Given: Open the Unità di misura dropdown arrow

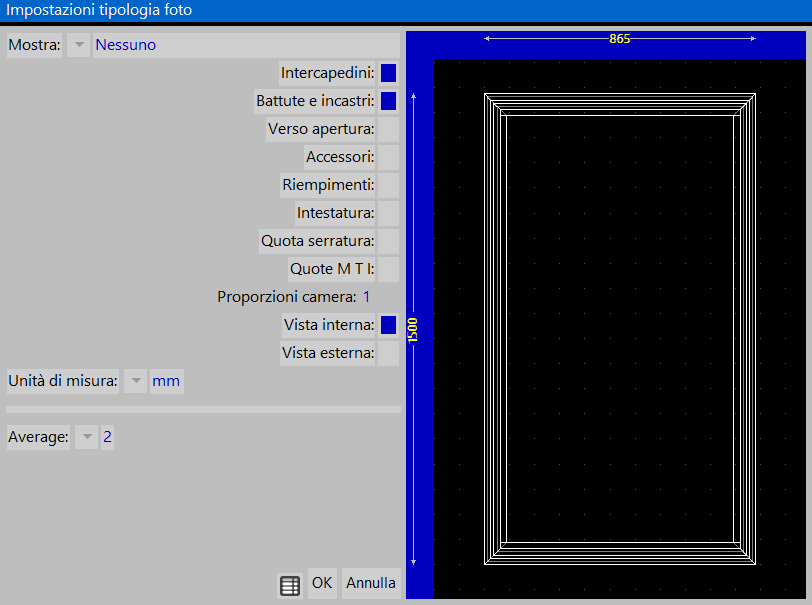Looking at the screenshot, I should [x=136, y=381].
